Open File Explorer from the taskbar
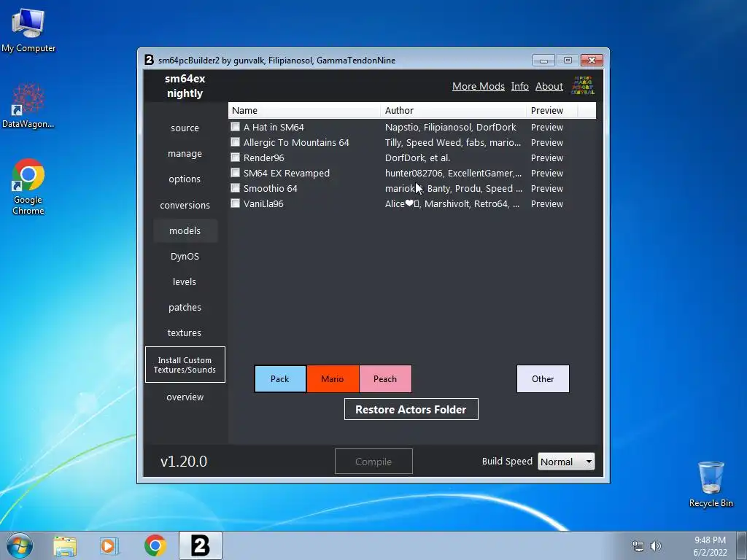The image size is (747, 560). click(x=65, y=545)
